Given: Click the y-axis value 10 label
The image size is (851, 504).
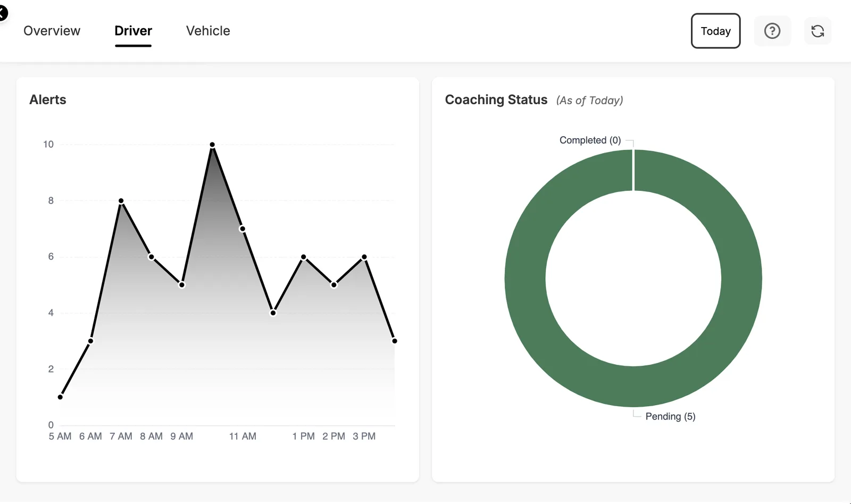Looking at the screenshot, I should click(48, 145).
